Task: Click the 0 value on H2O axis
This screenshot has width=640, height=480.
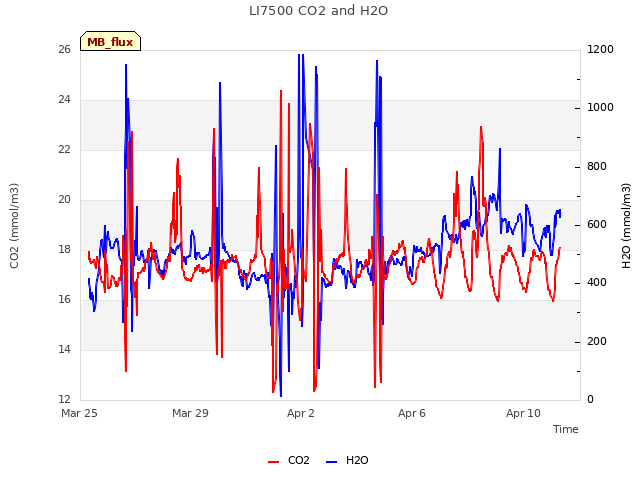Action: [590, 400]
